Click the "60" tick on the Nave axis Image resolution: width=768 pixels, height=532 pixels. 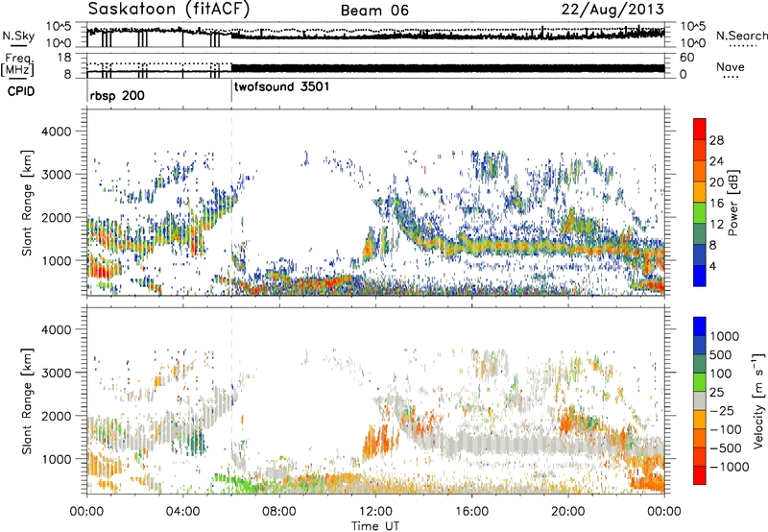pos(686,58)
